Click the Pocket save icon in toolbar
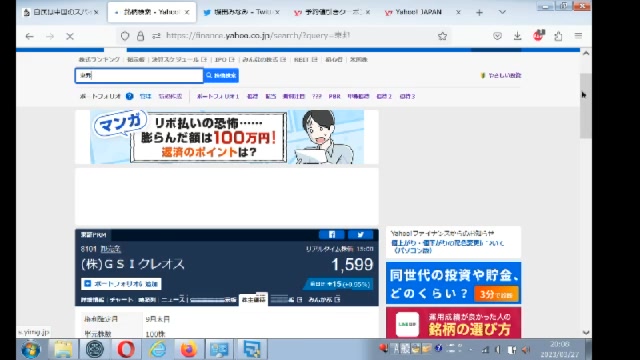The image size is (640, 360). coord(497,36)
